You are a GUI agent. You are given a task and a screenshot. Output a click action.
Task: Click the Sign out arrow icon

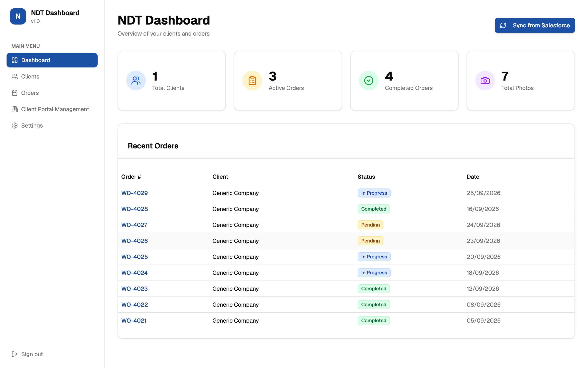coord(14,354)
